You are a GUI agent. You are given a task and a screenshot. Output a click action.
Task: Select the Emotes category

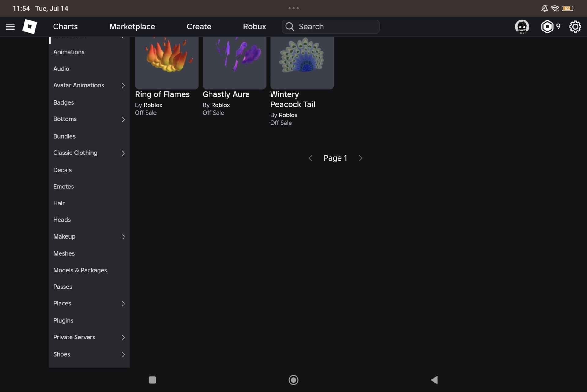pos(64,186)
